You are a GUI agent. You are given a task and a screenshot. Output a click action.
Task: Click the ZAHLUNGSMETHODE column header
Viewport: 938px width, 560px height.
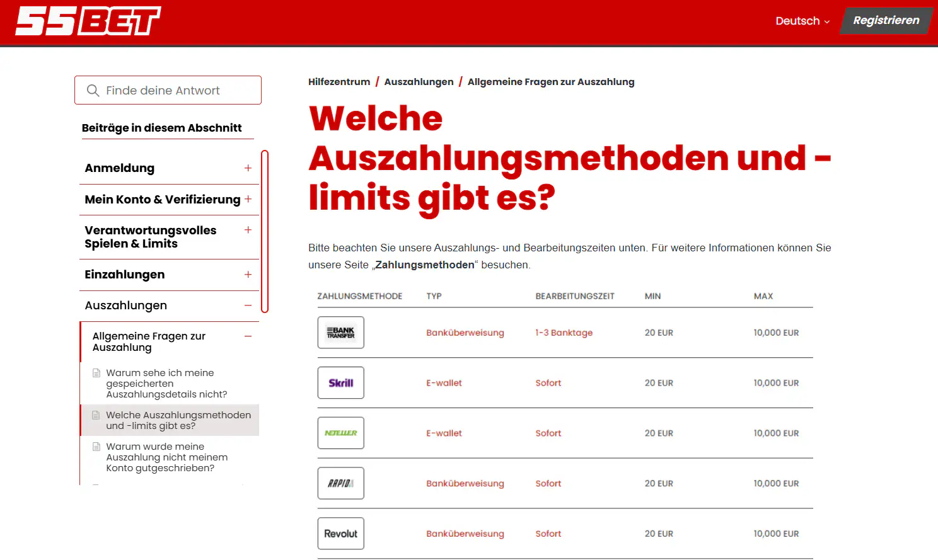pyautogui.click(x=360, y=296)
